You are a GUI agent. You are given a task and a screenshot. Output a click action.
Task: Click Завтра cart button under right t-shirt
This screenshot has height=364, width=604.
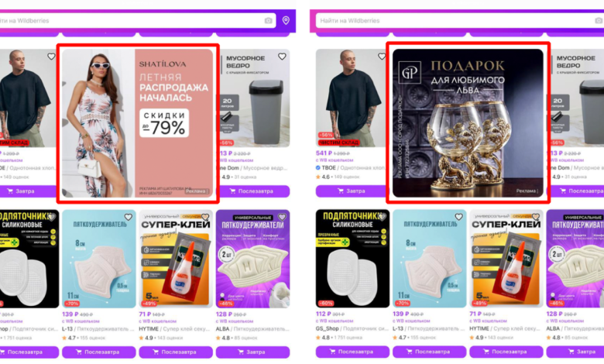point(352,191)
